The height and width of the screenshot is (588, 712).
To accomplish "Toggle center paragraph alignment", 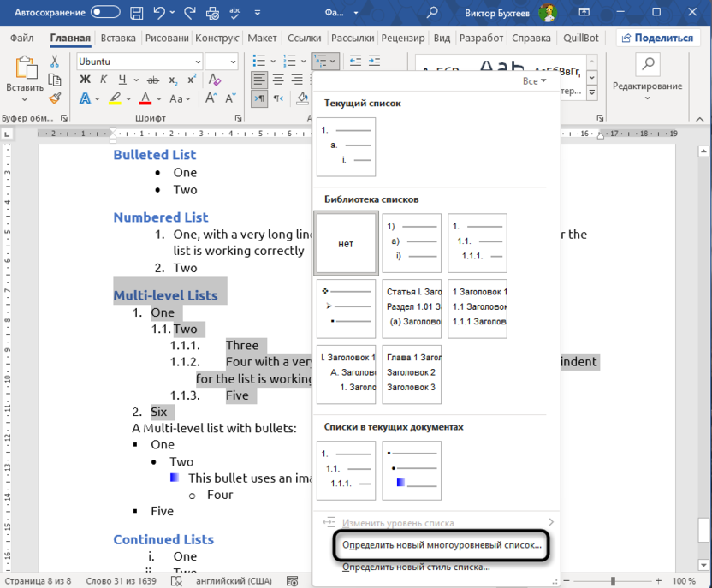I will tap(278, 79).
